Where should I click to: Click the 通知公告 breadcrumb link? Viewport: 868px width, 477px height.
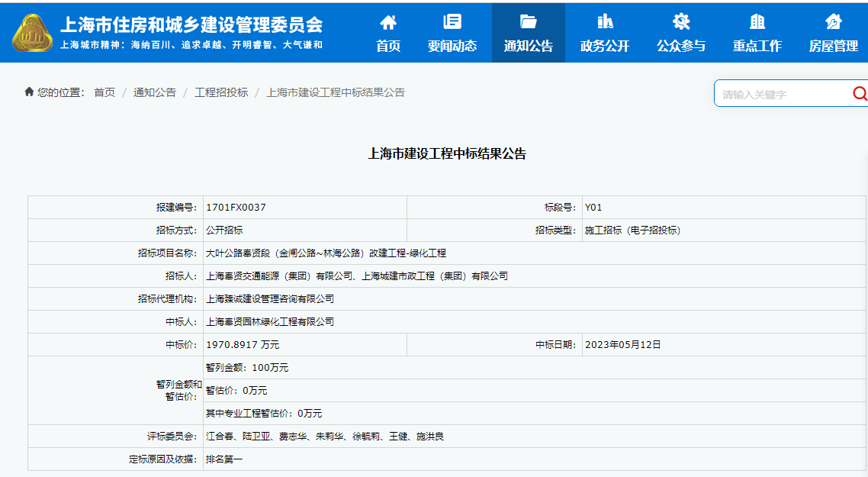(155, 92)
